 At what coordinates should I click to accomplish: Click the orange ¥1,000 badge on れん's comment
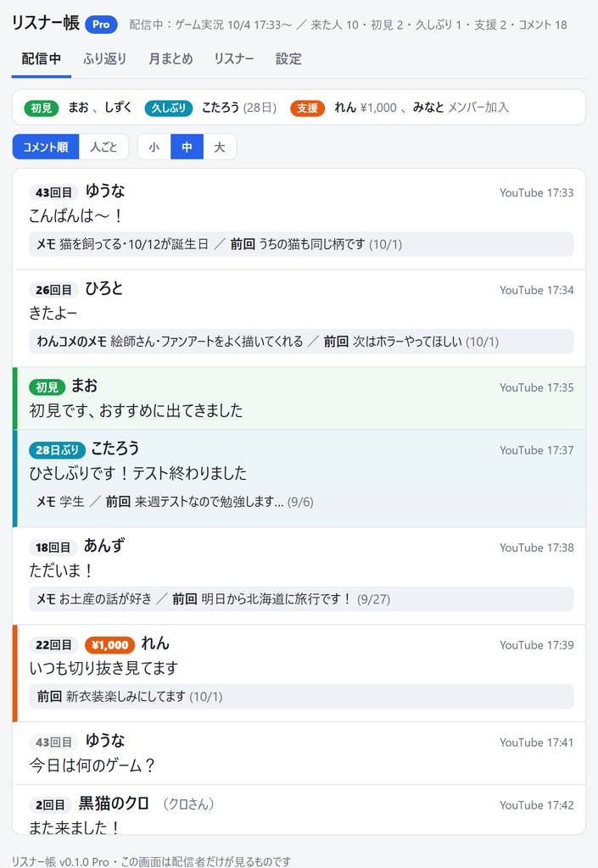[x=110, y=644]
